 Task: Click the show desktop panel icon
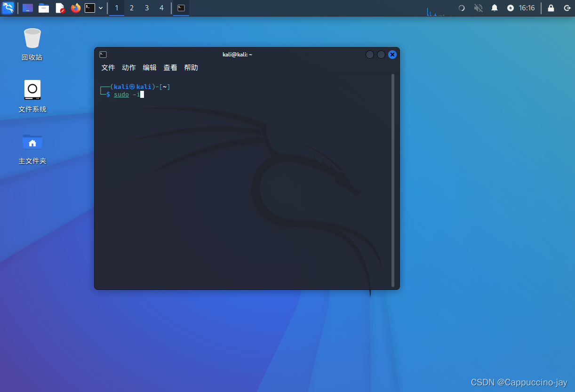28,8
